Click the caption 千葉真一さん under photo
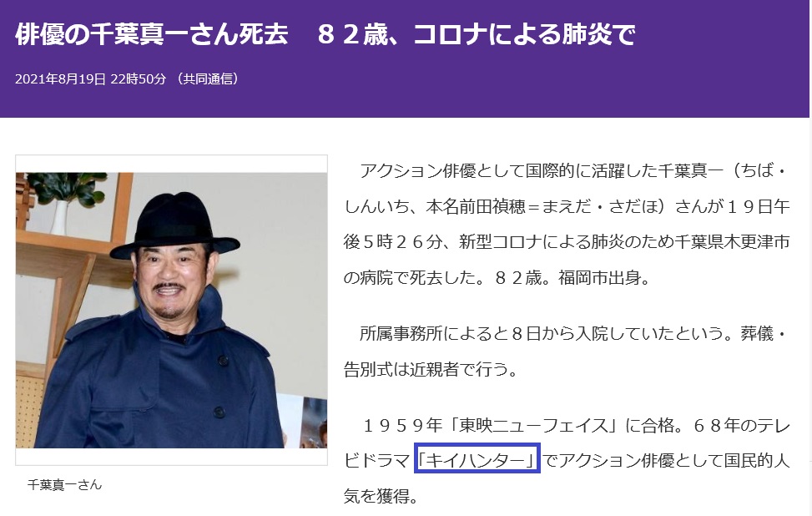Viewport: 812px width, 516px height. [x=65, y=485]
